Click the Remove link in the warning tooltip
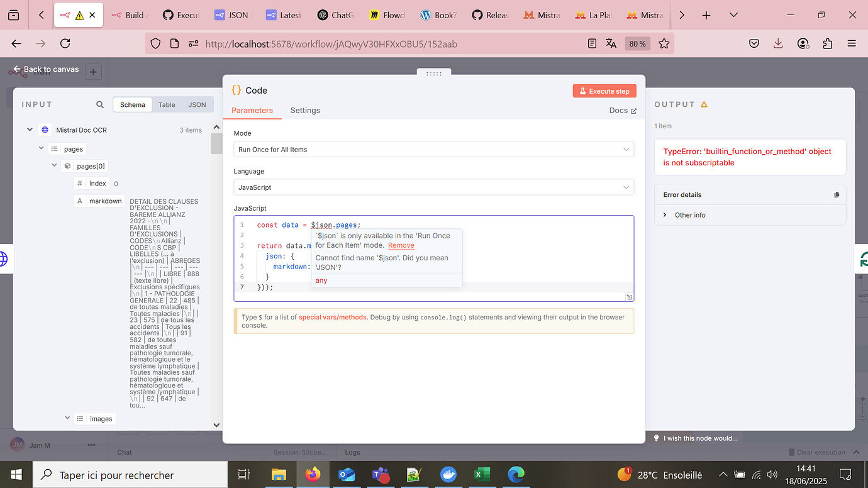Viewport: 868px width, 488px height. pyautogui.click(x=401, y=245)
